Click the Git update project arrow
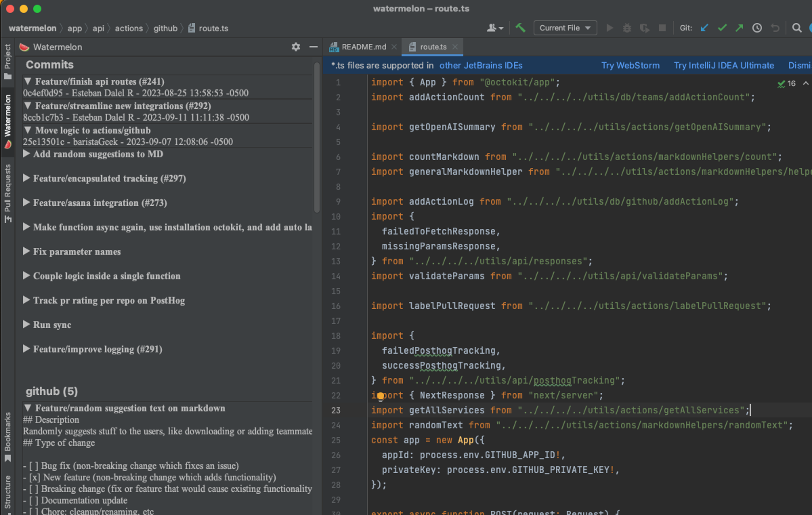Image resolution: width=812 pixels, height=515 pixels. coord(704,28)
